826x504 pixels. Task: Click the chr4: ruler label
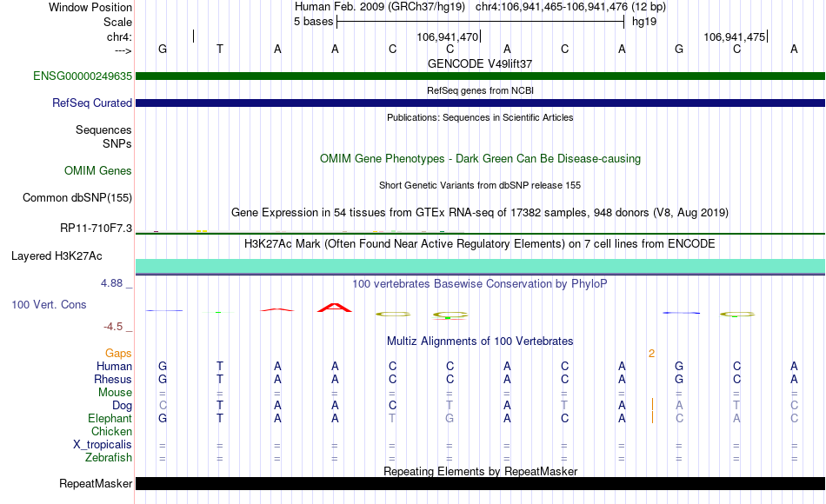[x=119, y=36]
